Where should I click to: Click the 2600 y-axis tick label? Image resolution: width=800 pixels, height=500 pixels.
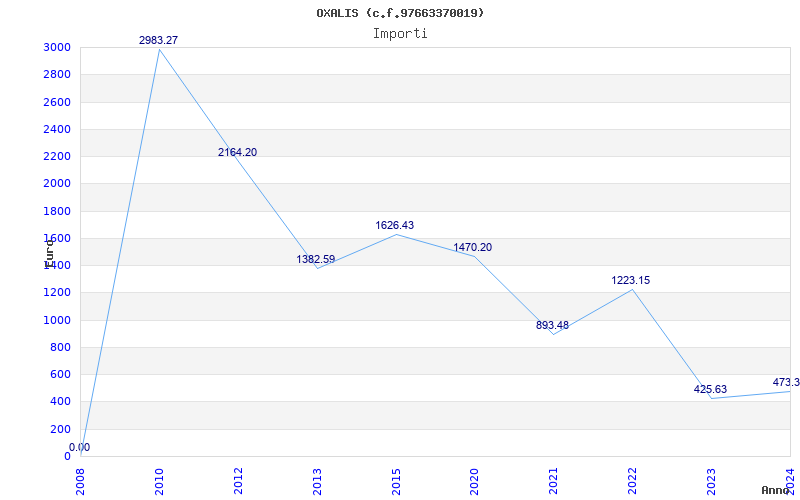58,103
